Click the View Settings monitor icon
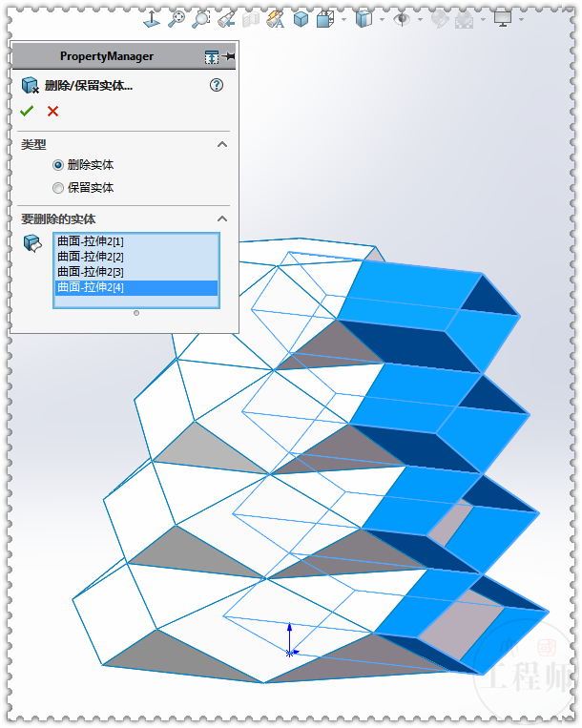The width and height of the screenshot is (582, 728). point(503,19)
